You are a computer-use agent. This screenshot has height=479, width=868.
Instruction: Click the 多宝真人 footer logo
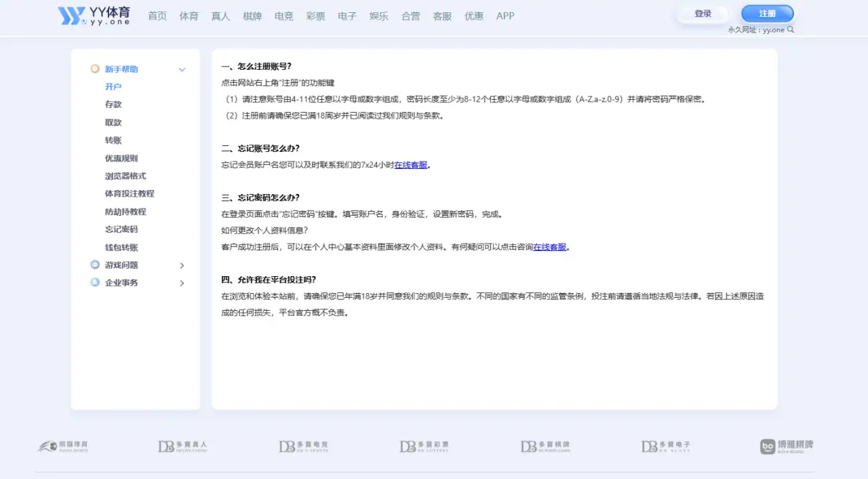click(x=182, y=446)
